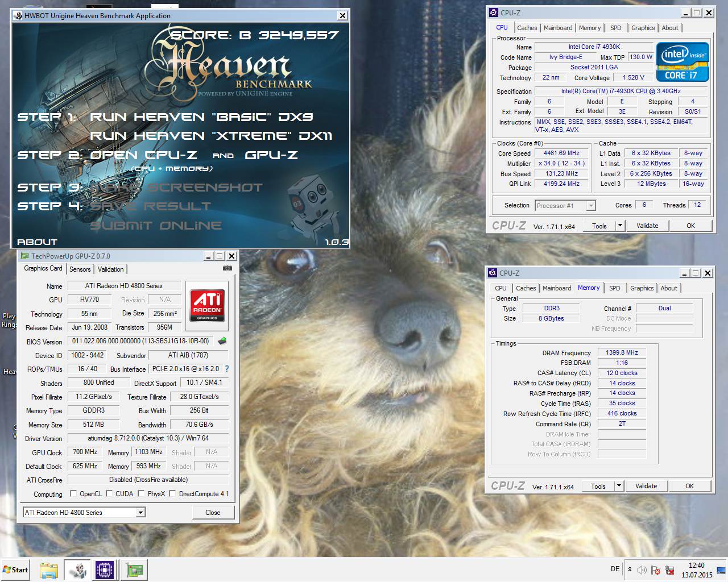Open the GPU-Z screenshot camera icon

(227, 268)
